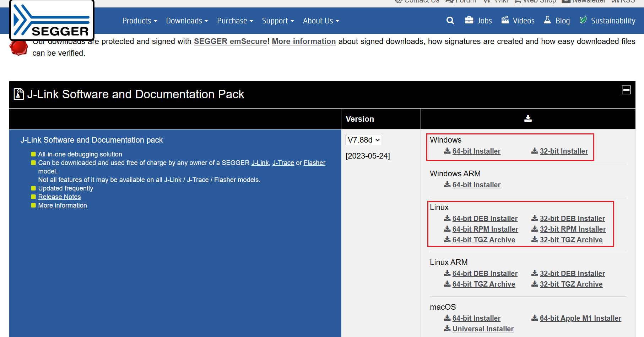Download macOS 64-bit Installer

coord(476,318)
